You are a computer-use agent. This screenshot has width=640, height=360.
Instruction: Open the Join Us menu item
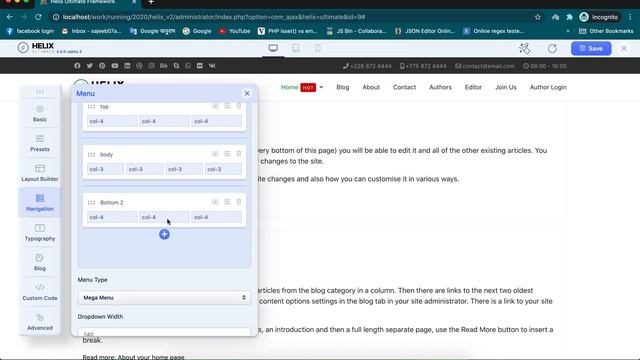coord(506,87)
